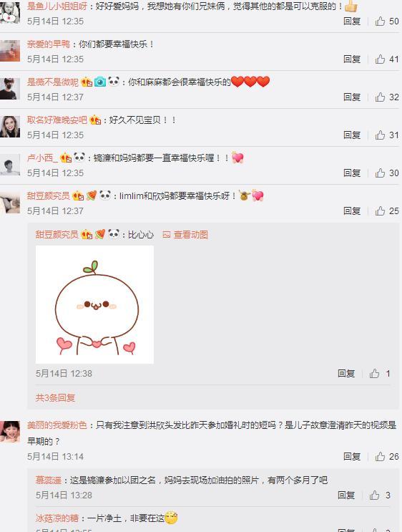Click 是薇不是微呢's avatar picture
The image size is (402, 532).
(x=10, y=89)
